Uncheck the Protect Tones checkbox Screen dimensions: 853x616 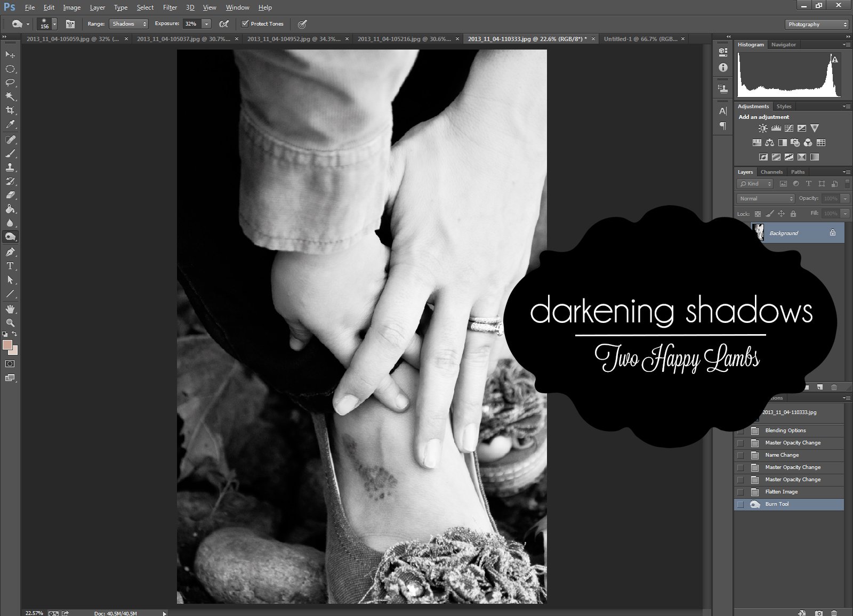pos(245,24)
